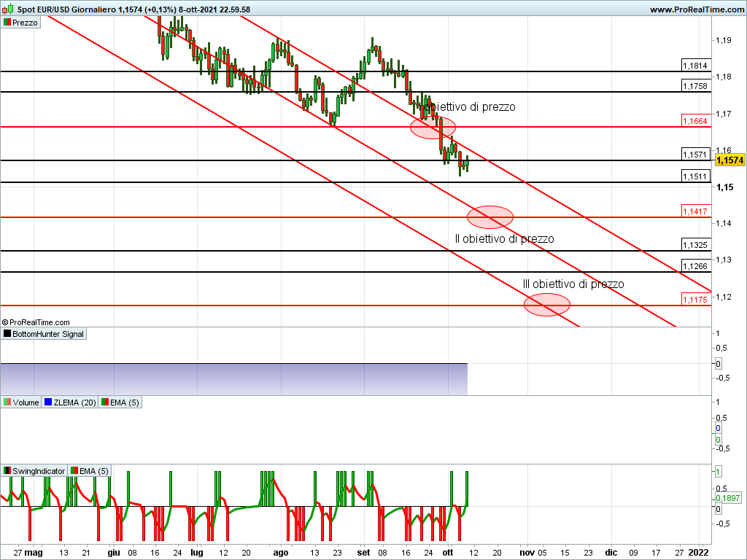The image size is (747, 560).
Task: Click the © ProRealTime.com copyright text
Action: [36, 322]
